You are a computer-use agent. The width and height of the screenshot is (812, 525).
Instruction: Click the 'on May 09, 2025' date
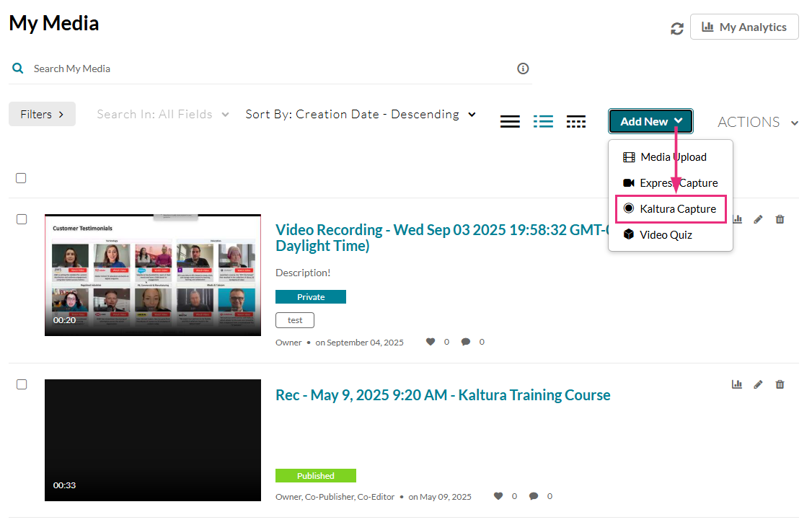[440, 497]
